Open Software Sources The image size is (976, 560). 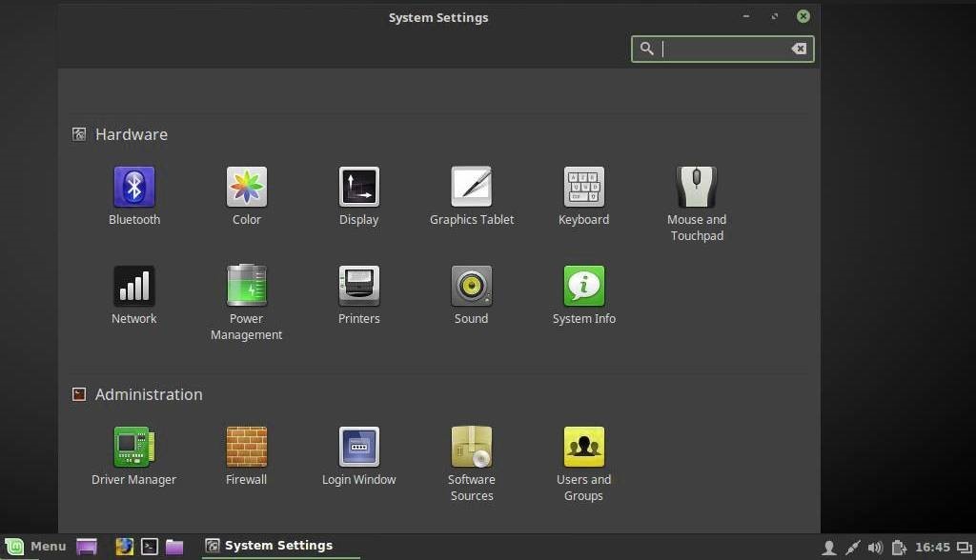pos(471,464)
